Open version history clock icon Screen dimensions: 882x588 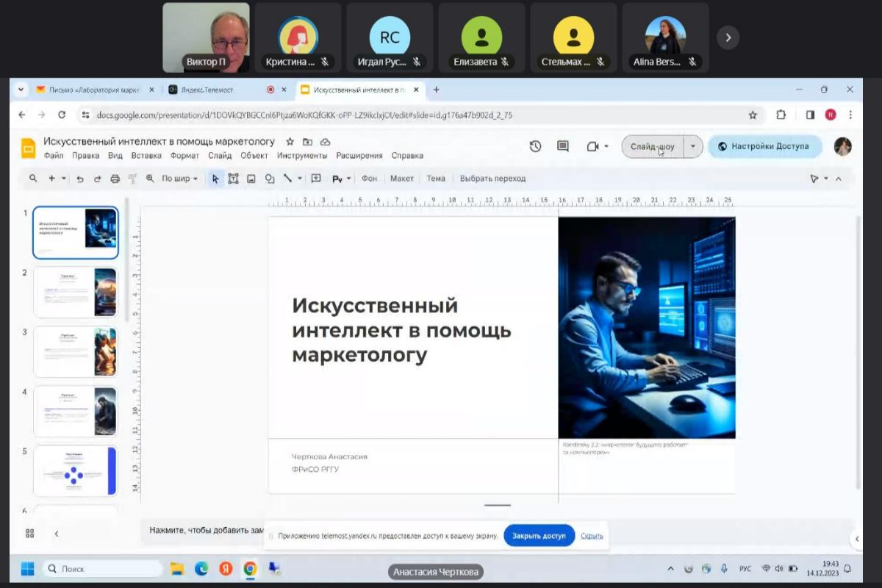coord(535,146)
